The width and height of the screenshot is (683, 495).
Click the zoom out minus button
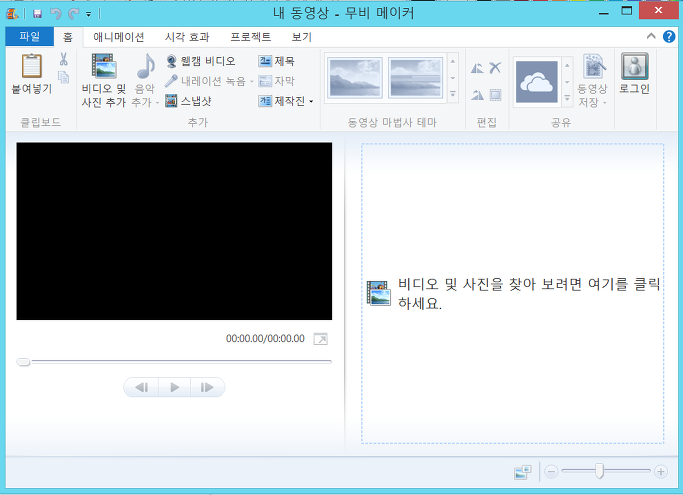coord(551,472)
